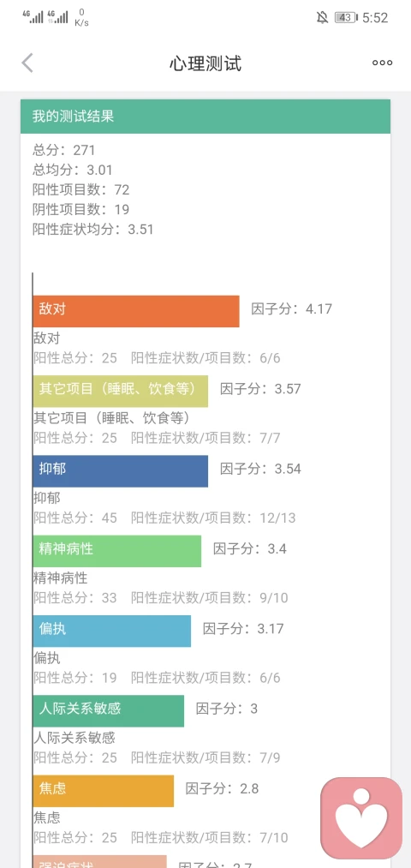The image size is (411, 868).
Task: Tap the back arrow icon
Action: tap(27, 63)
